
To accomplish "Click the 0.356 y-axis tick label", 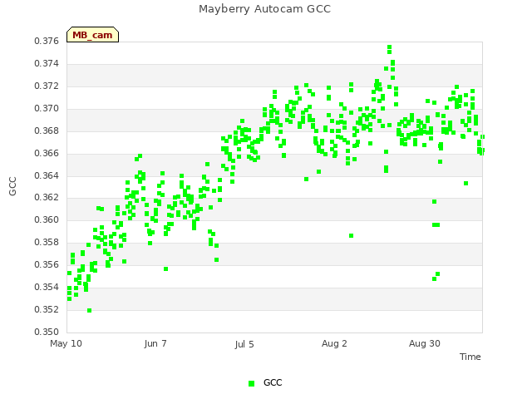I will click(x=47, y=264).
